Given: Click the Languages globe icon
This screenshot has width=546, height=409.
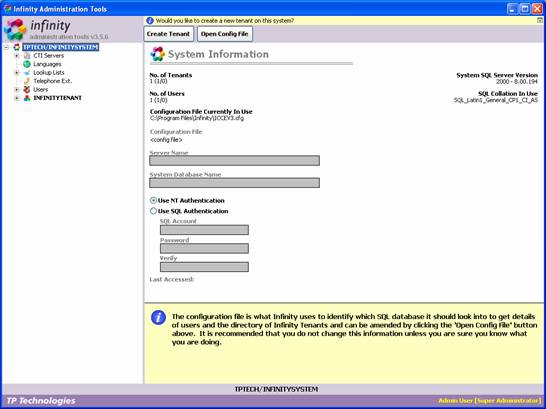Looking at the screenshot, I should click(x=27, y=64).
